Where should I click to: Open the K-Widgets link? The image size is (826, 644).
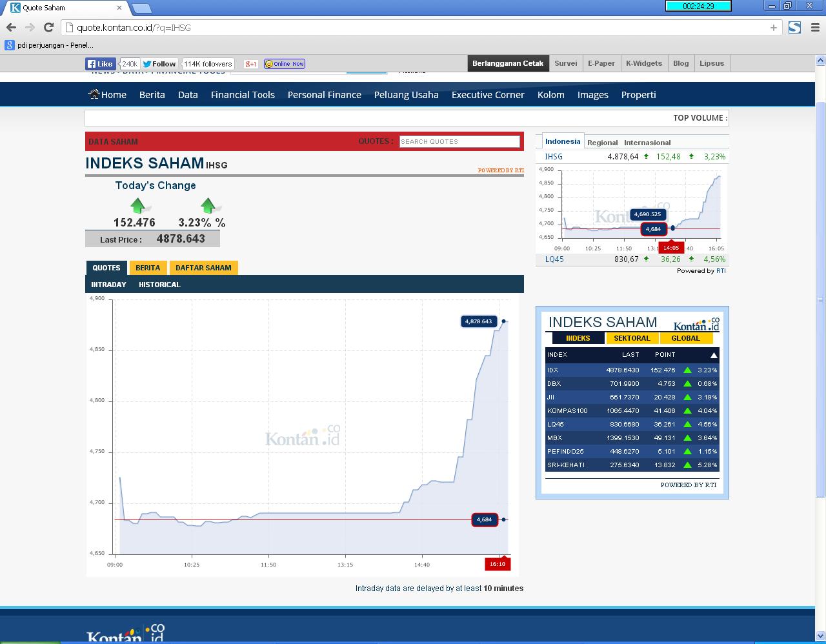(644, 63)
